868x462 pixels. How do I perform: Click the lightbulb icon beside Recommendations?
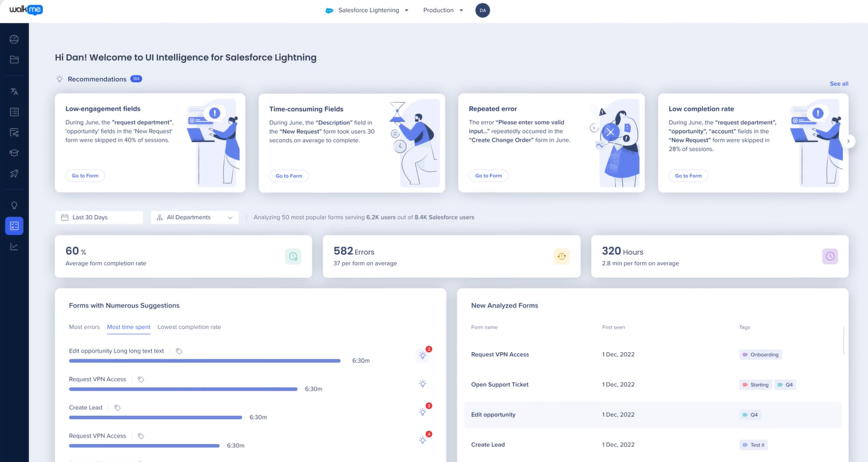(x=60, y=79)
